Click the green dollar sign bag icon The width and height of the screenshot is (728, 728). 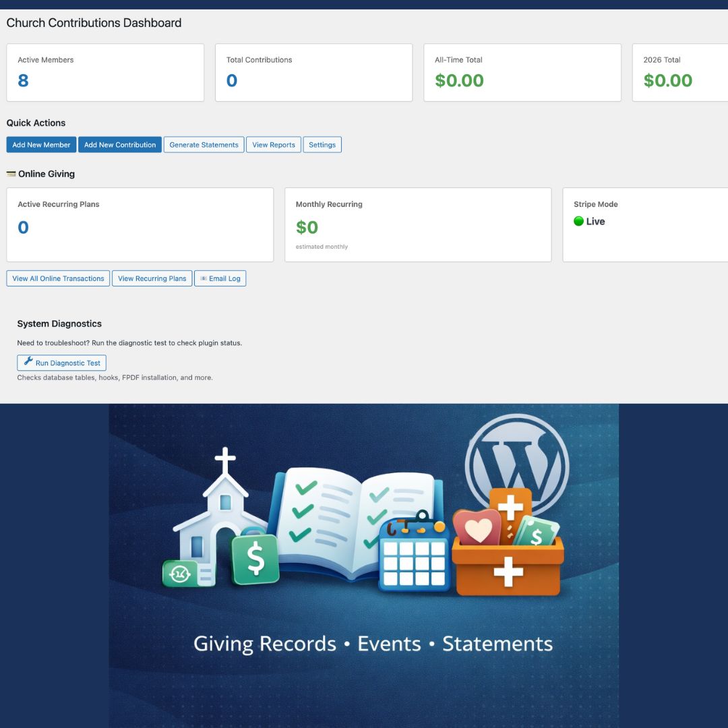pos(255,558)
